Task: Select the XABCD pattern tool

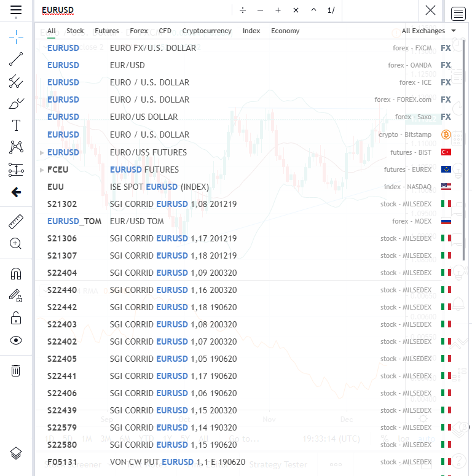Action: click(x=16, y=147)
